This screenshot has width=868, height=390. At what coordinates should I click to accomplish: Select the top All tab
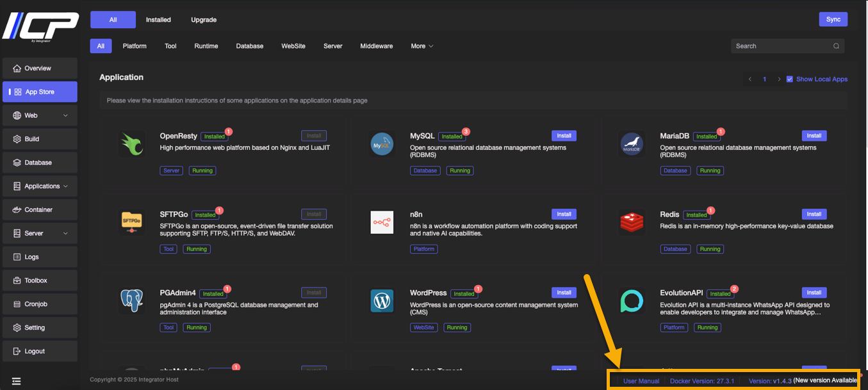coord(113,20)
